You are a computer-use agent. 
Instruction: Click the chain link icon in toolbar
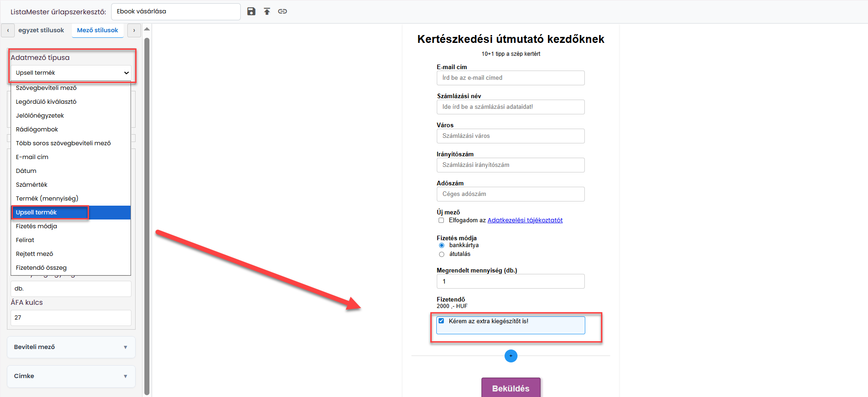283,12
